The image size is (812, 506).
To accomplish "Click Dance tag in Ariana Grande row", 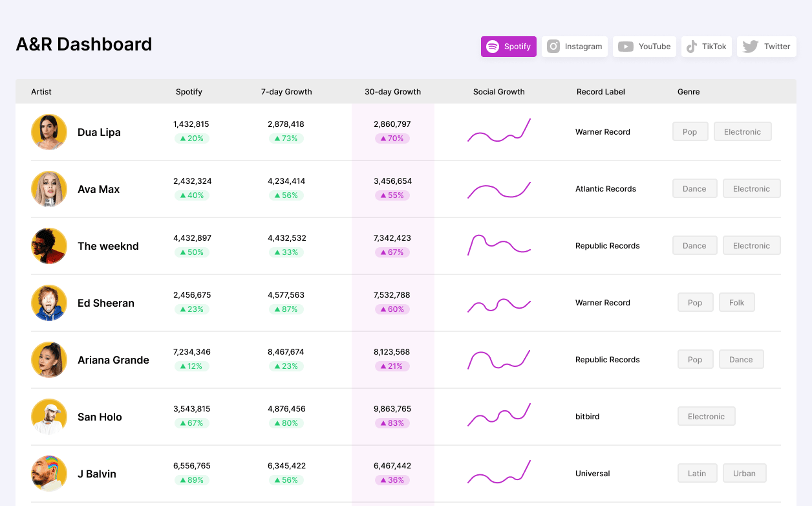I will pyautogui.click(x=741, y=360).
